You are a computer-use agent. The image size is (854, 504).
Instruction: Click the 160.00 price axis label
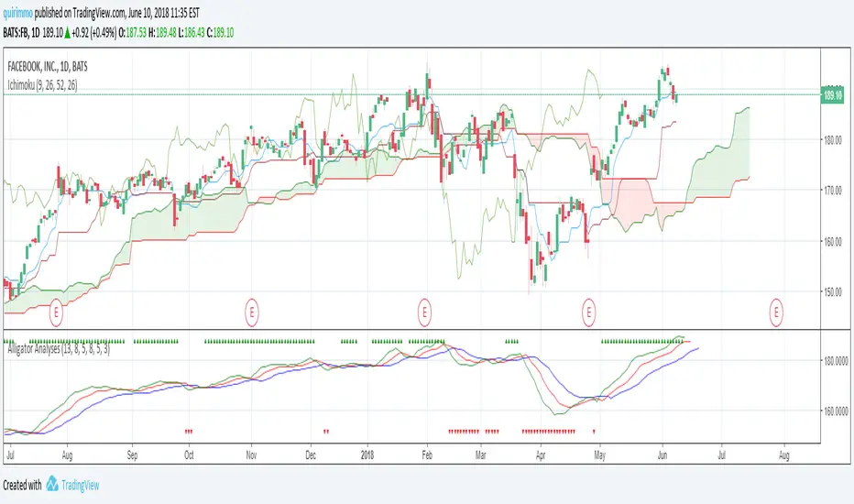coord(832,241)
